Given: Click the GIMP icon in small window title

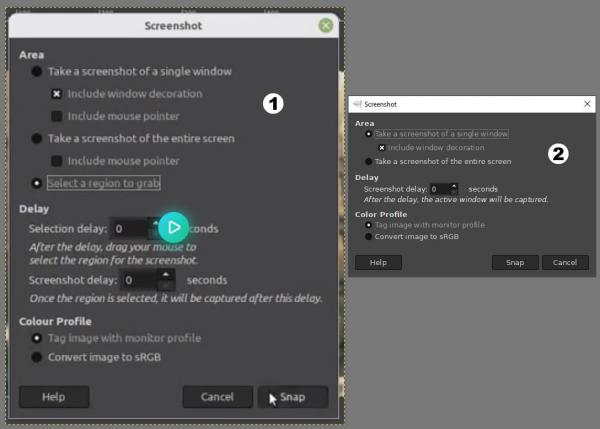Looking at the screenshot, I should tap(357, 104).
